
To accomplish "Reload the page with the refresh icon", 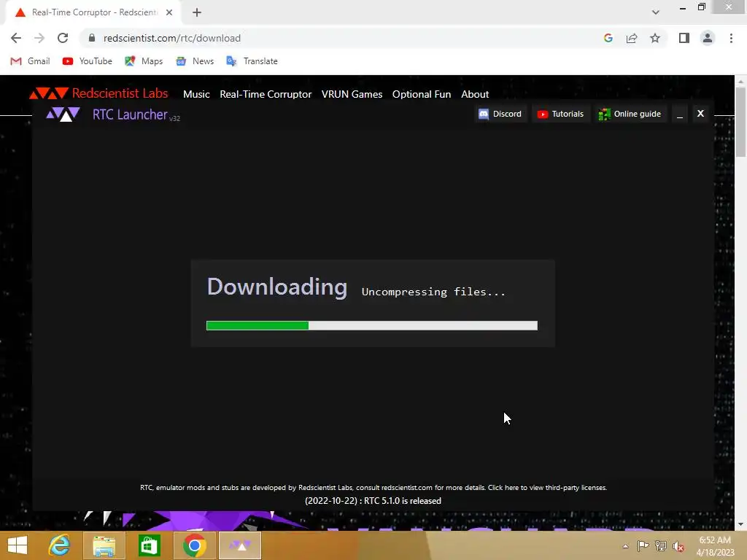I will tap(63, 38).
